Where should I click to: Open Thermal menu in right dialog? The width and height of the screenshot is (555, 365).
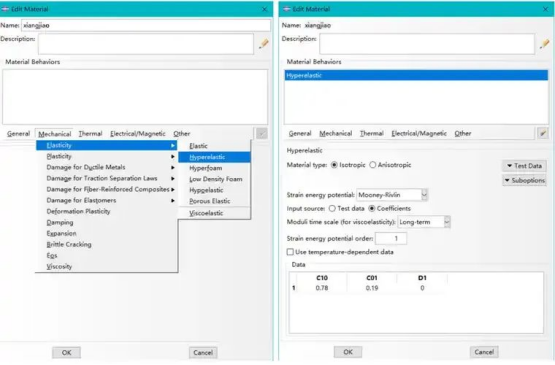(x=372, y=133)
